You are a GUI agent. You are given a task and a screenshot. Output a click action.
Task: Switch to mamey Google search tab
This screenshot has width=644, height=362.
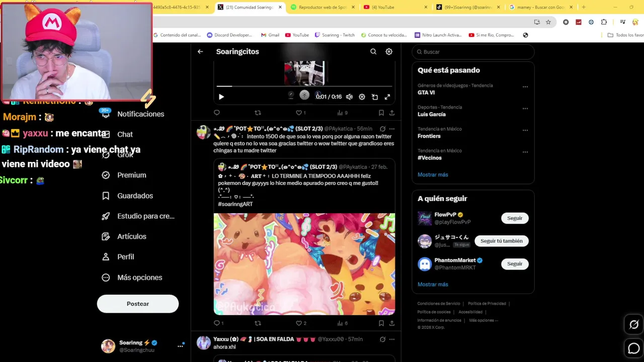pos(541,7)
